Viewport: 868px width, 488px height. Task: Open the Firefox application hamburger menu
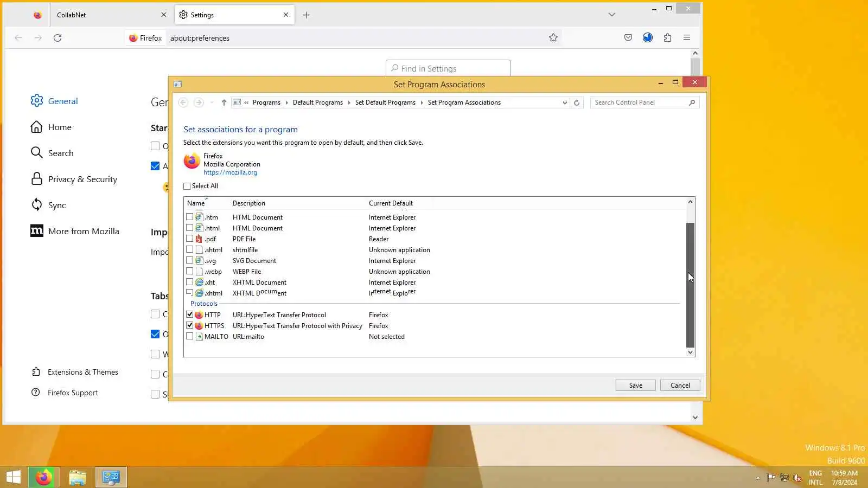(x=687, y=38)
